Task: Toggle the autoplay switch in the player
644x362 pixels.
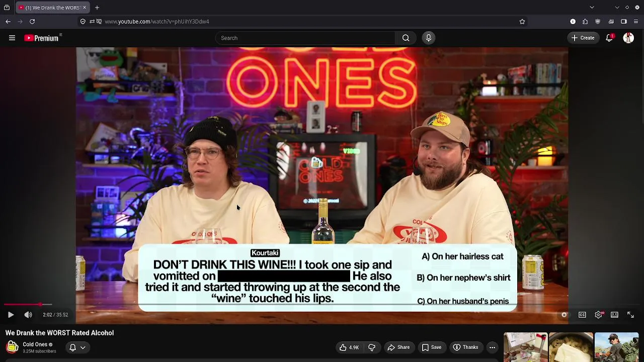Action: pos(564,315)
